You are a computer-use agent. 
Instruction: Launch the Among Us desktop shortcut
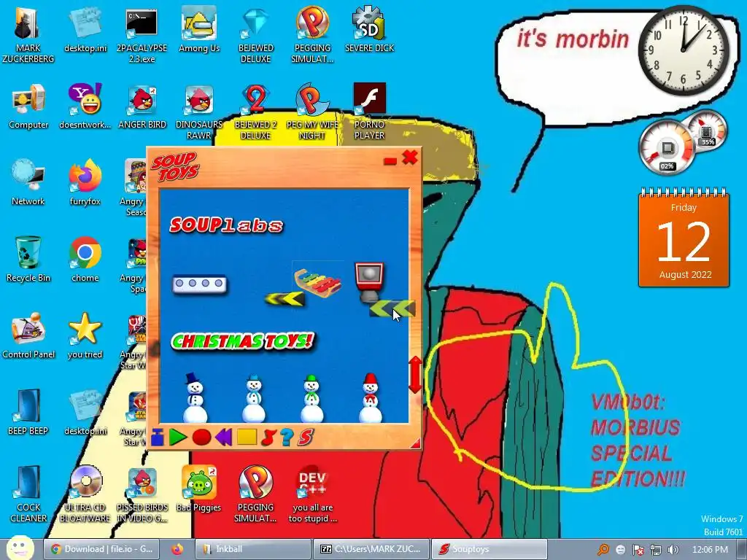(199, 31)
